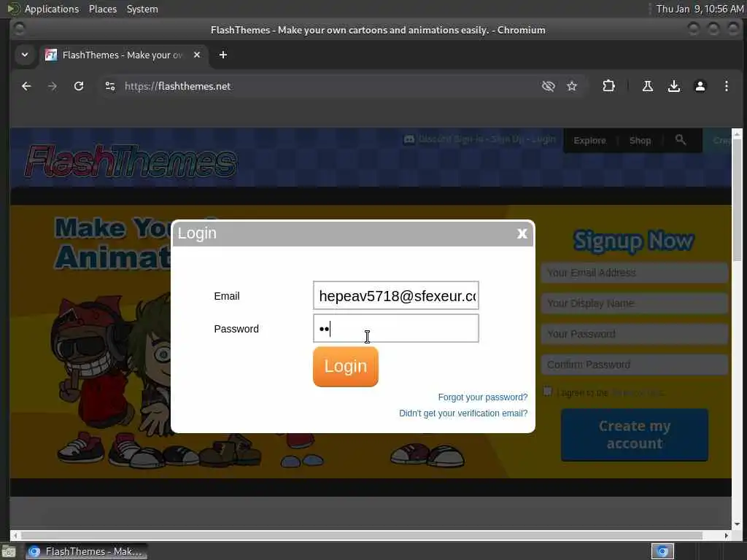Click the vertical scrollbar thumb
The height and width of the screenshot is (560, 747).
(737, 200)
